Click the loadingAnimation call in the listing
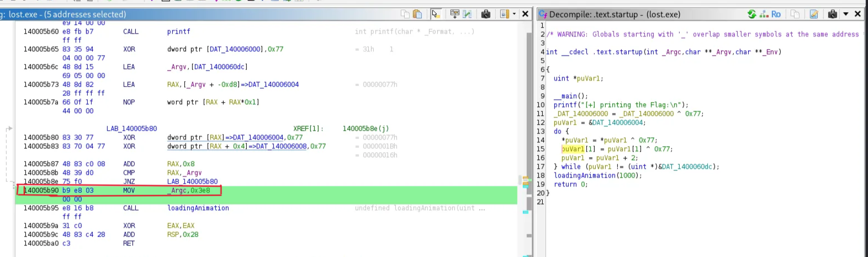This screenshot has width=868, height=257. click(198, 208)
